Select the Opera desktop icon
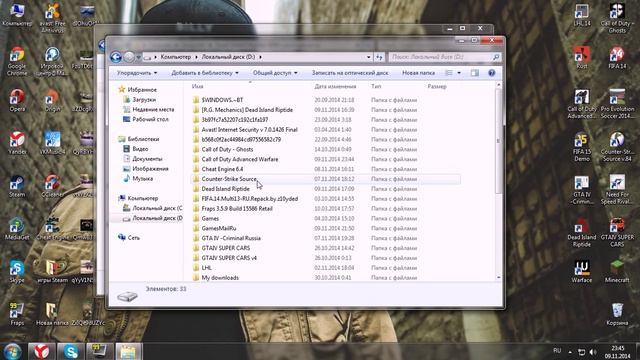 (17, 101)
